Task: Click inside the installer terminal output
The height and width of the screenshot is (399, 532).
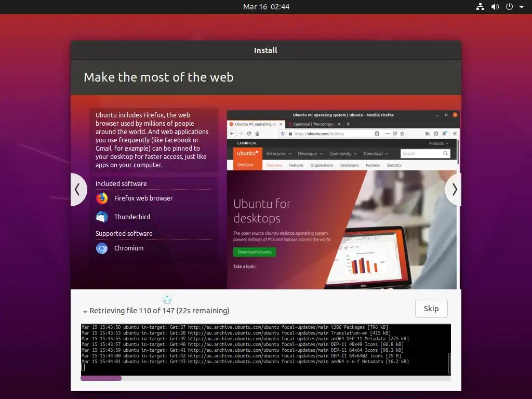Action: [x=265, y=350]
